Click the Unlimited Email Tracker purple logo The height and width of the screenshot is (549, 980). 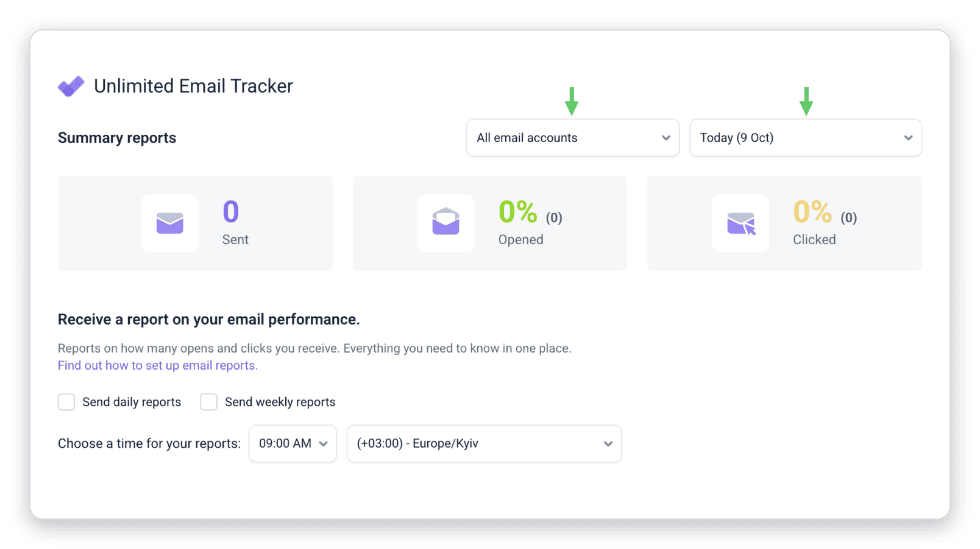tap(71, 86)
